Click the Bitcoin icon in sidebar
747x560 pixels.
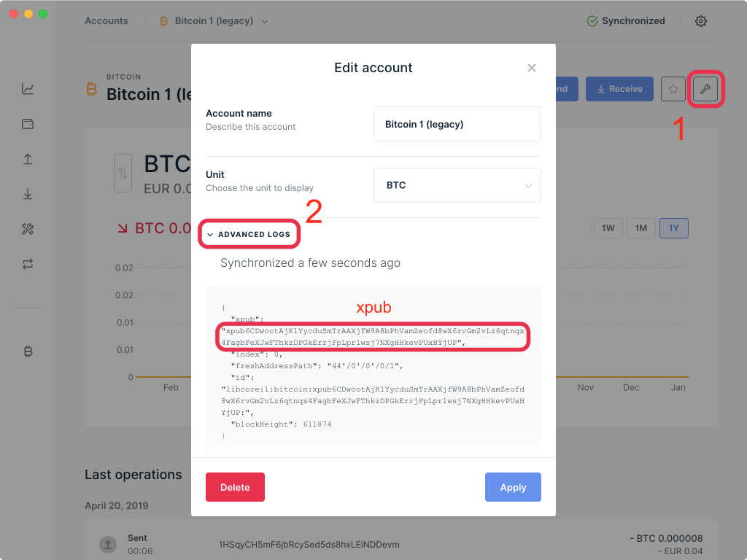tap(28, 351)
